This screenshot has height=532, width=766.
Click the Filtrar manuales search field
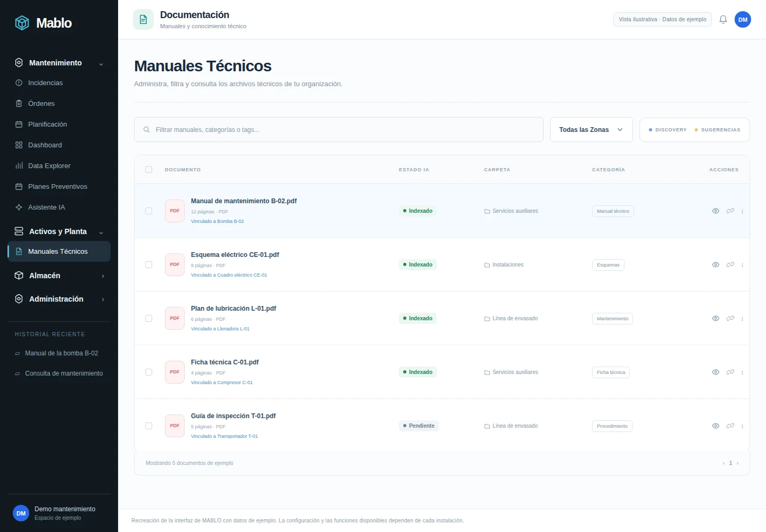pyautogui.click(x=339, y=130)
